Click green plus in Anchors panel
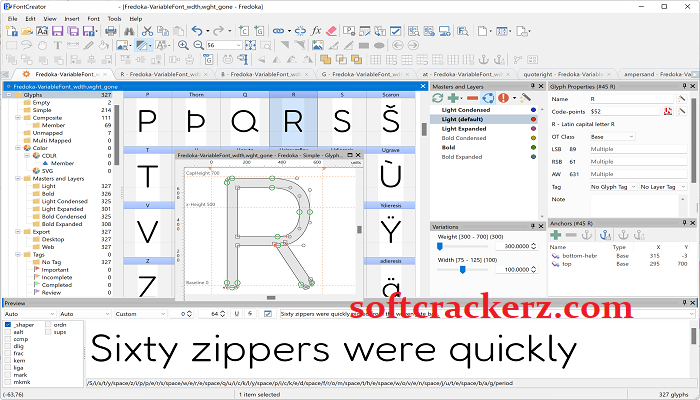This screenshot has height=400, width=700. pos(555,235)
